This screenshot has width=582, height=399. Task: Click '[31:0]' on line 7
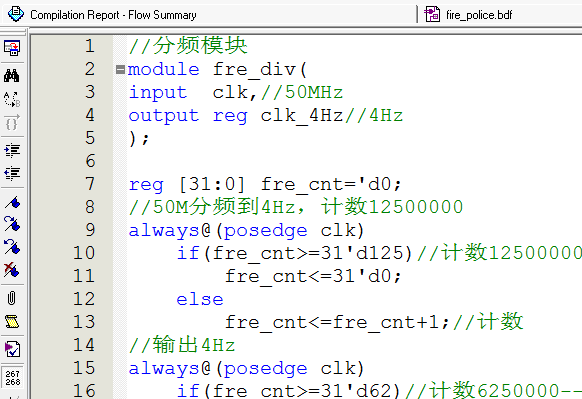pos(212,184)
